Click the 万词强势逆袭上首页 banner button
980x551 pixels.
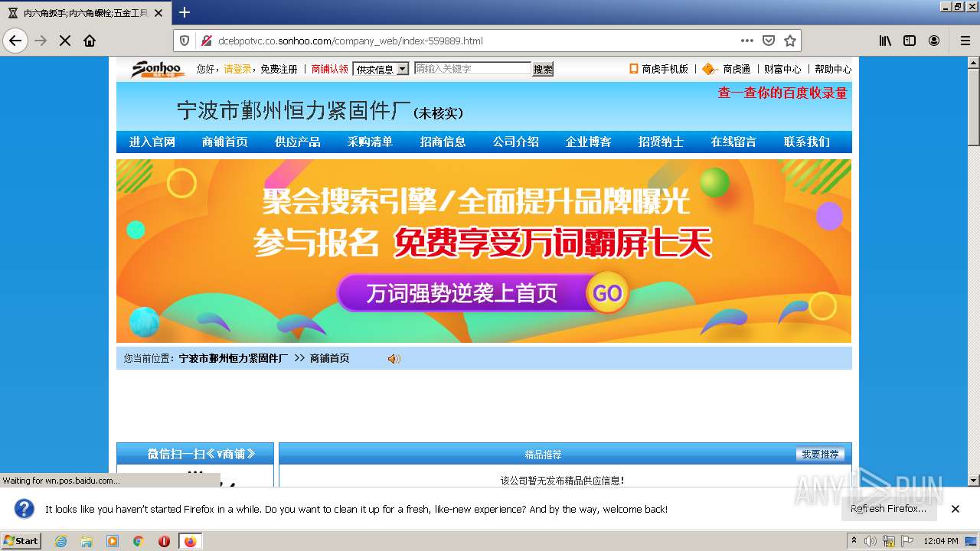(x=462, y=294)
